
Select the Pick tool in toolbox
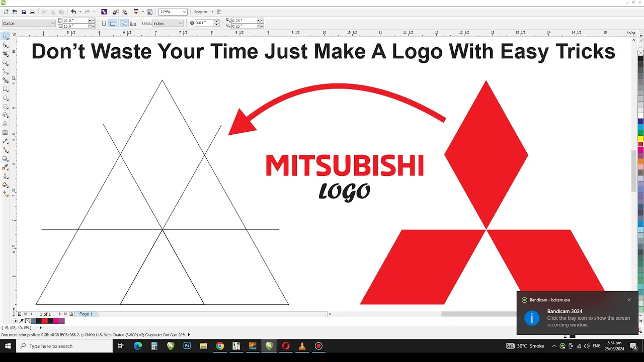[6, 36]
